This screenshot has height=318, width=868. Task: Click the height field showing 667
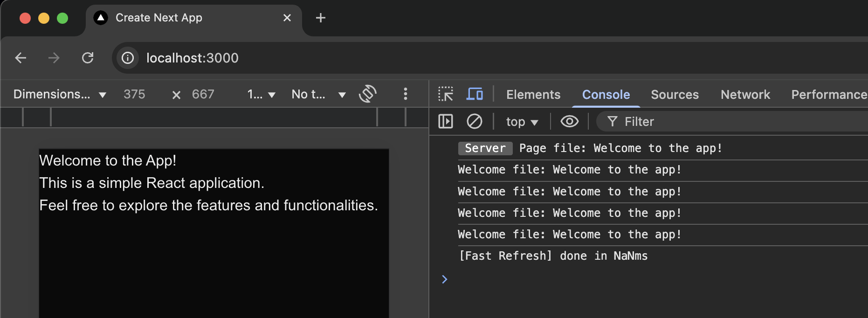point(203,94)
